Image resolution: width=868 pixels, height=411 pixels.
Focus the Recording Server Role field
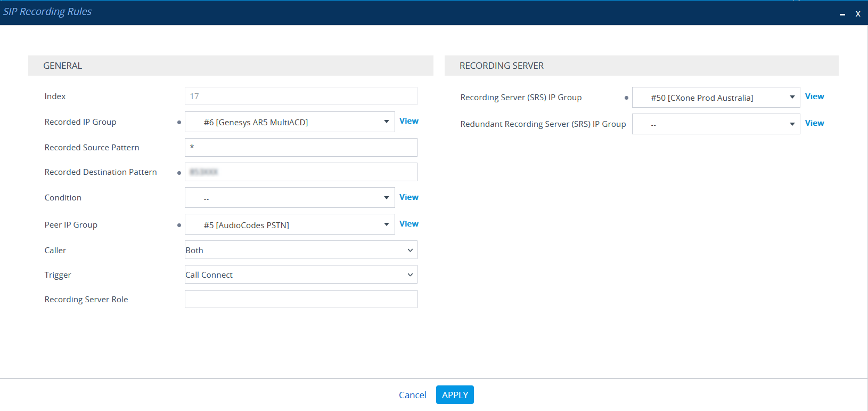point(300,299)
